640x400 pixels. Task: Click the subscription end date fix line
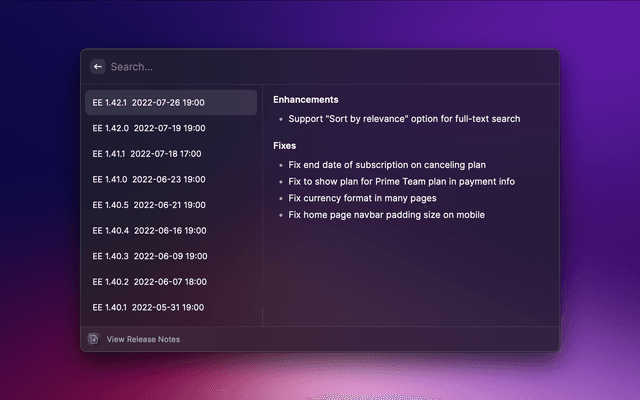(x=387, y=165)
